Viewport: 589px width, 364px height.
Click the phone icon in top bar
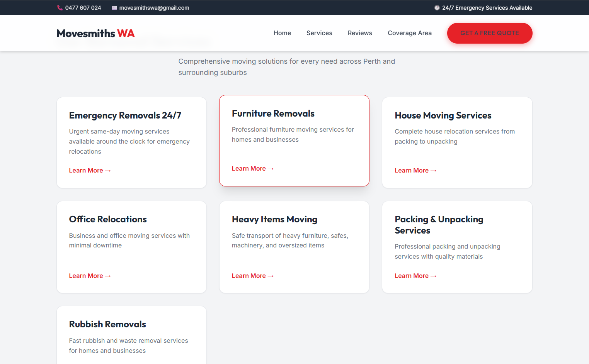click(60, 8)
